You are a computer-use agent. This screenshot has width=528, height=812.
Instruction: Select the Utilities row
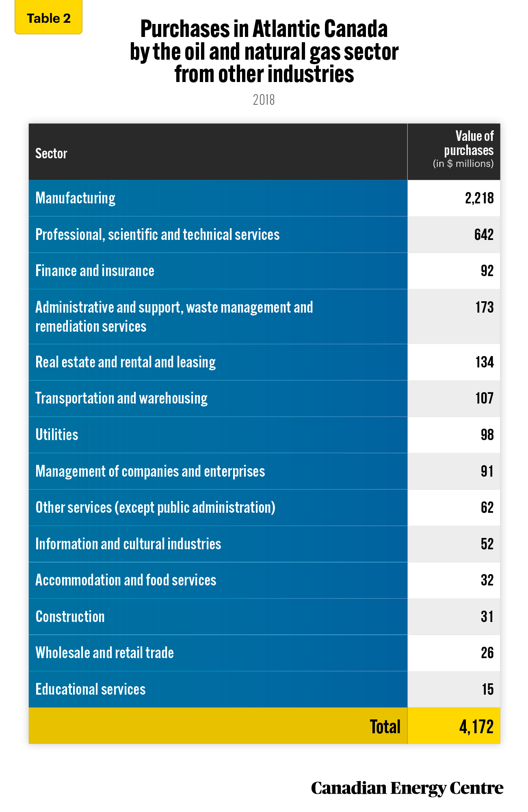[264, 435]
